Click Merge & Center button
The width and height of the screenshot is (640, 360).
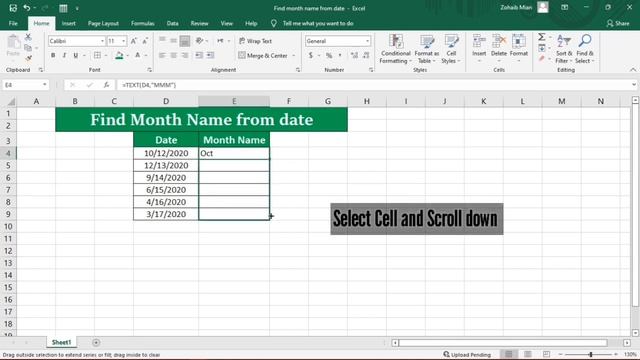point(263,56)
